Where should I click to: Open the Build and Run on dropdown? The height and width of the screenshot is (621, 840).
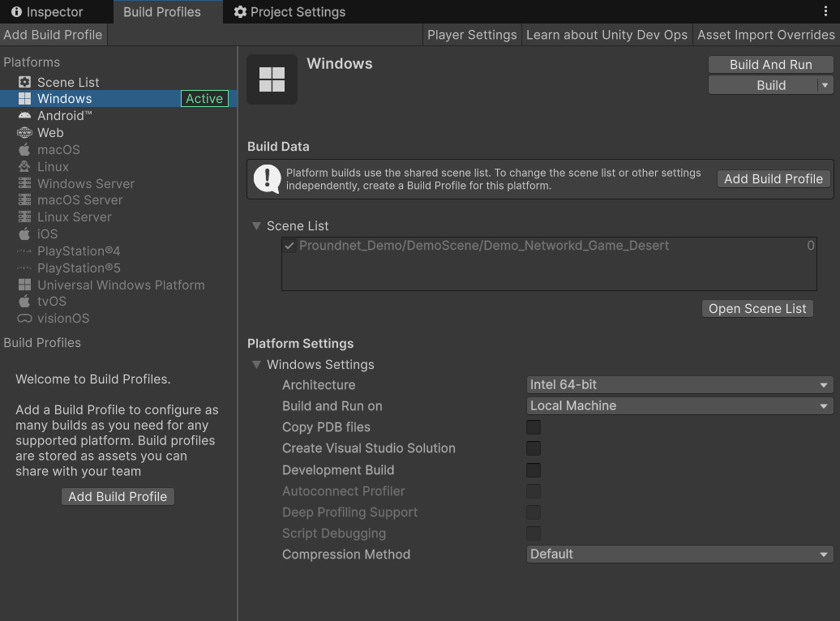(x=679, y=405)
